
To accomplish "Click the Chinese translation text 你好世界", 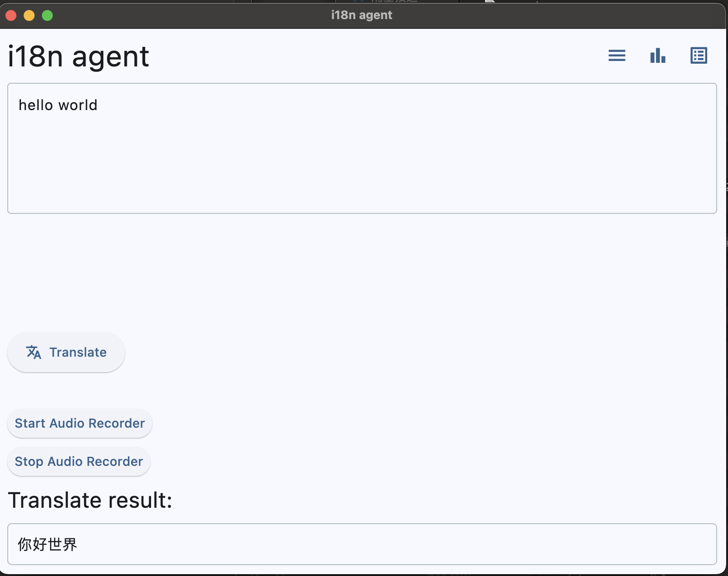I will click(47, 544).
